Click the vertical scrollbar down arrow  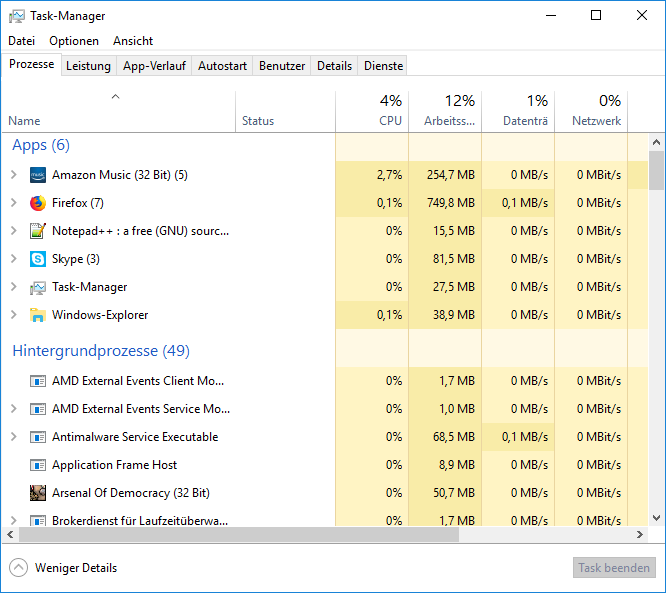[x=656, y=518]
